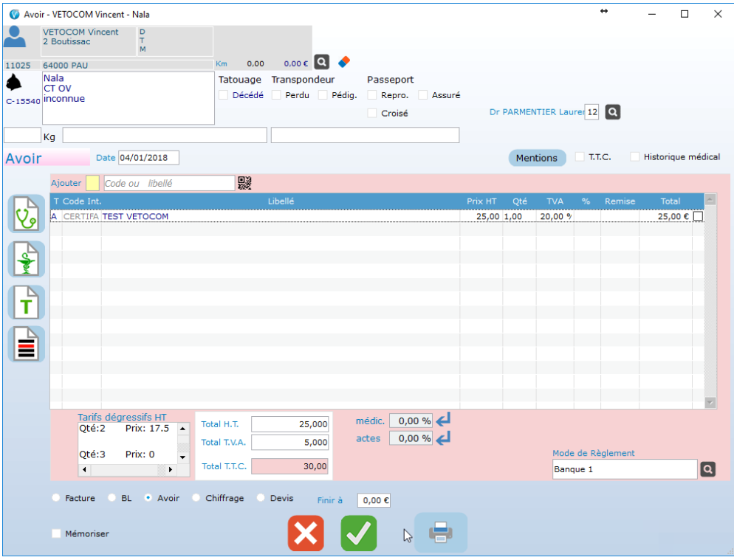The width and height of the screenshot is (734, 560).
Task: Enable the T.T.C. checkbox
Action: pyautogui.click(x=580, y=156)
